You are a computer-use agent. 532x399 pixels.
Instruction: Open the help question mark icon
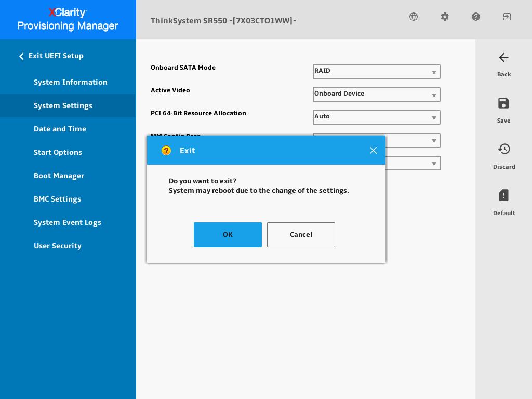[x=476, y=17]
